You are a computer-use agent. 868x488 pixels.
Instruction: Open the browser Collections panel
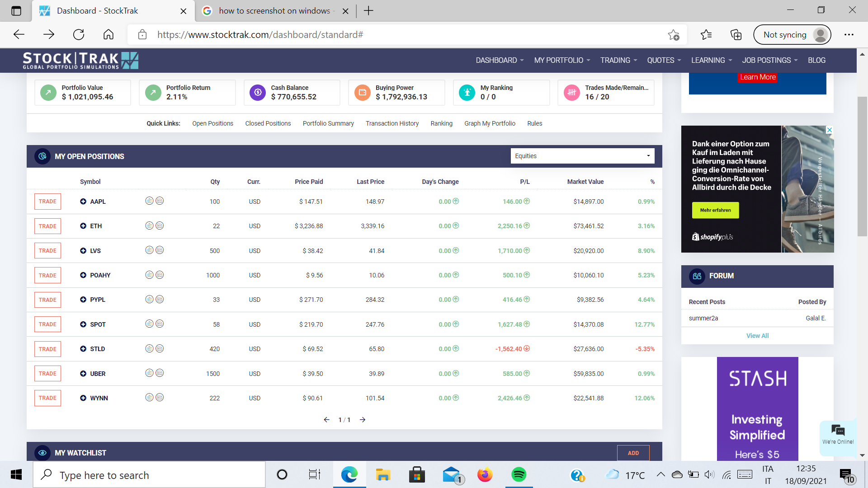[736, 35]
